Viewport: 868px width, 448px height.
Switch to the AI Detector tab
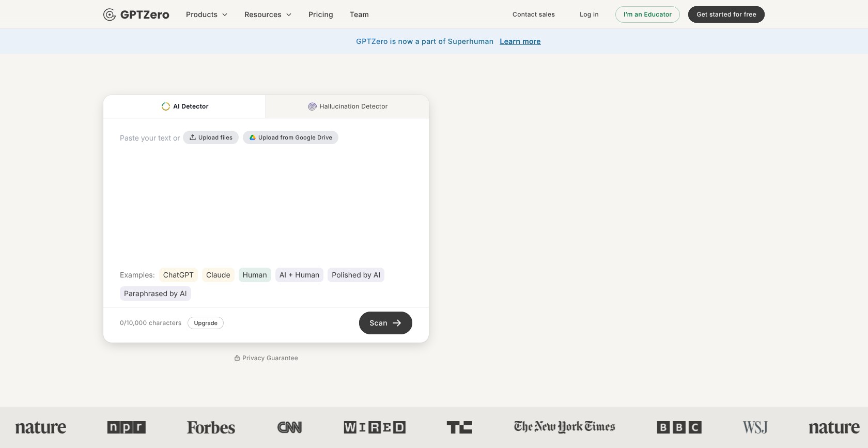pos(184,106)
